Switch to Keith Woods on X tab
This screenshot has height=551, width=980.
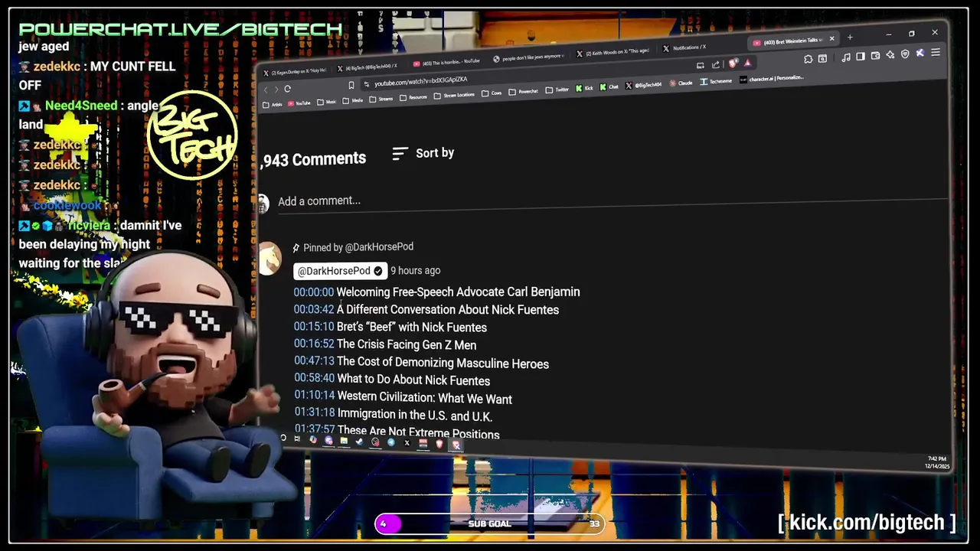pyautogui.click(x=612, y=54)
